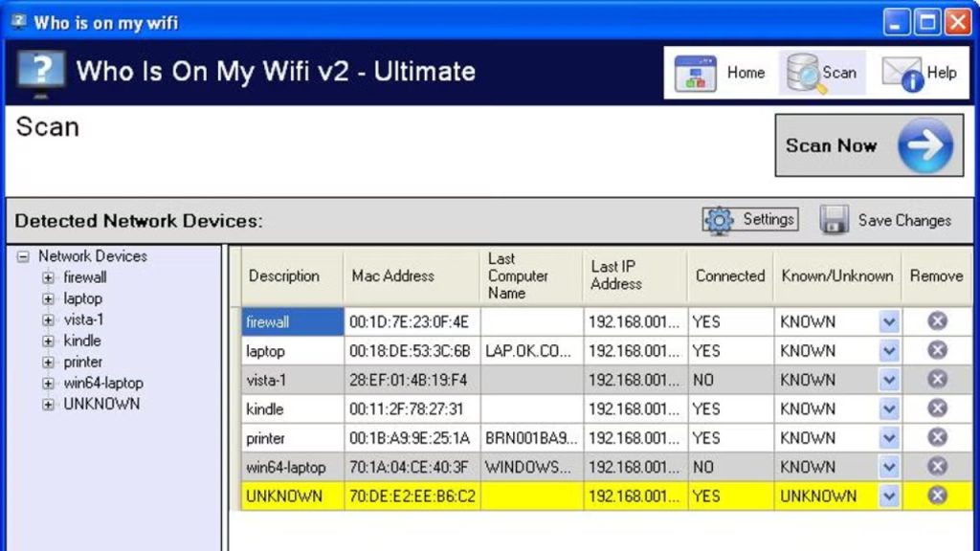
Task: Open Known/Unknown dropdown for UNKNOWN device
Action: [889, 496]
